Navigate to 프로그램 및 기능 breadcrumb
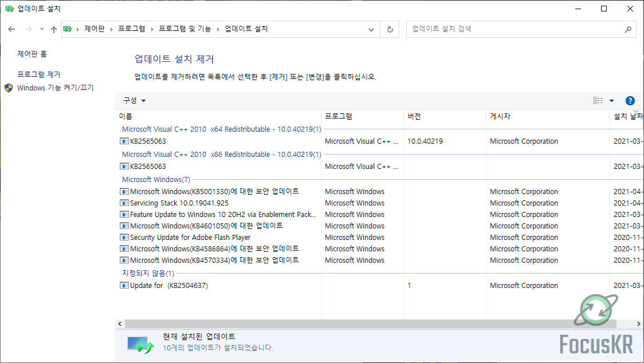 tap(185, 29)
